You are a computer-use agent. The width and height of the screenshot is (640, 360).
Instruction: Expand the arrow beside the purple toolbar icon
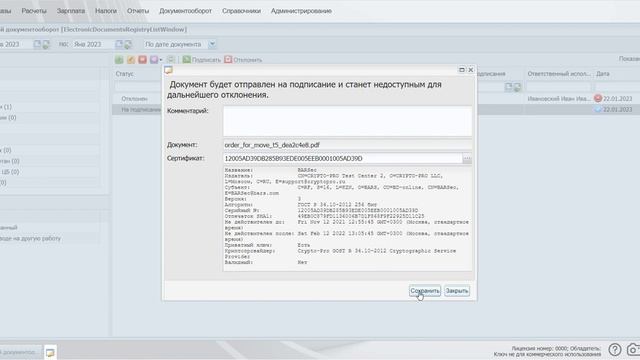click(x=161, y=60)
